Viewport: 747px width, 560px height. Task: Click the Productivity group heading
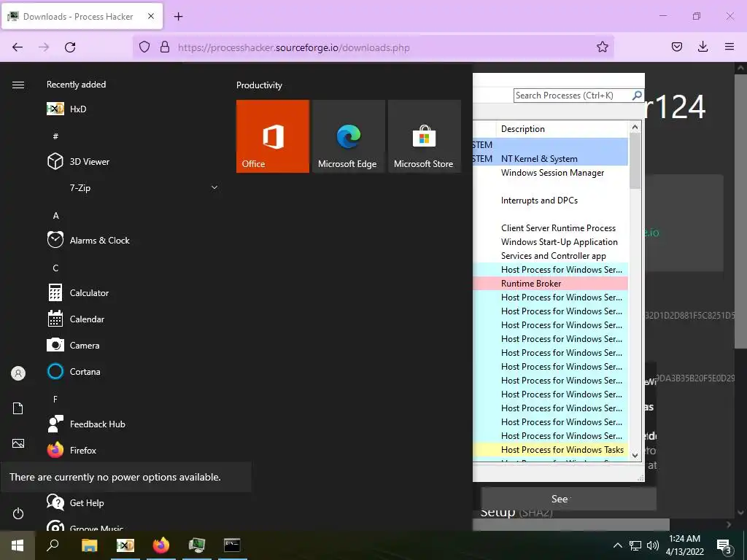tap(259, 85)
